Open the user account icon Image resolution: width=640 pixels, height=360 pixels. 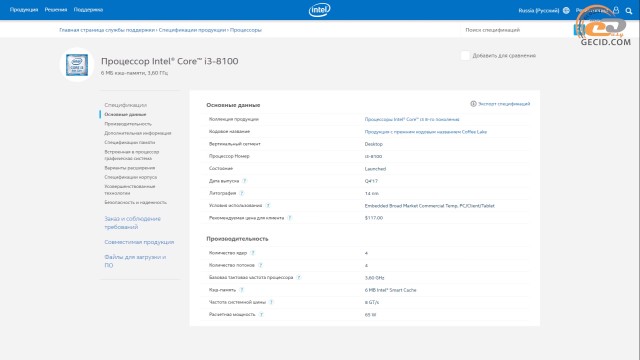(x=616, y=10)
